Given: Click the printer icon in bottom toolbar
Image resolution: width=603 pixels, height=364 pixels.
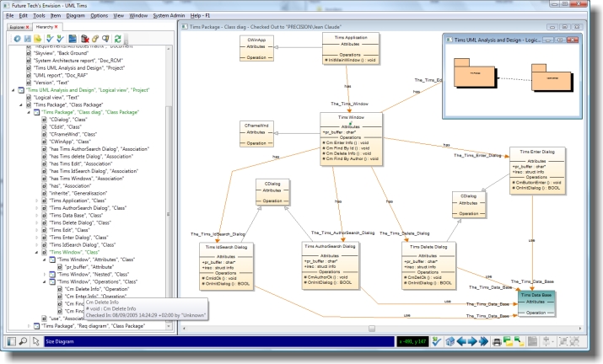Looking at the screenshot, I should [x=497, y=341].
